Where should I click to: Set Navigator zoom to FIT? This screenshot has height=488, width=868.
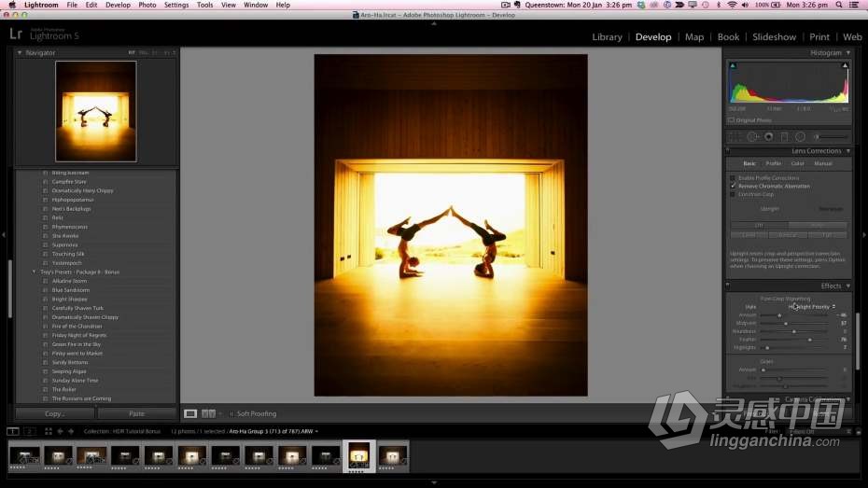coord(132,52)
